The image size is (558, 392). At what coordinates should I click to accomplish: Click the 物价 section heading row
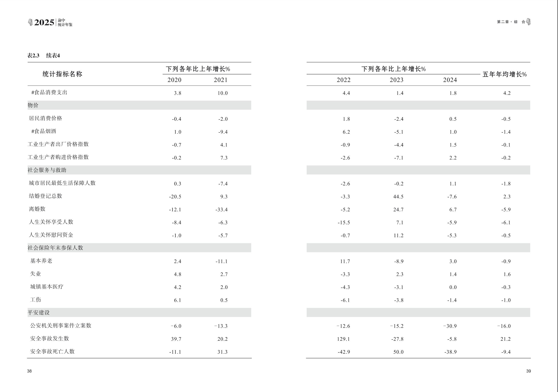coord(33,105)
